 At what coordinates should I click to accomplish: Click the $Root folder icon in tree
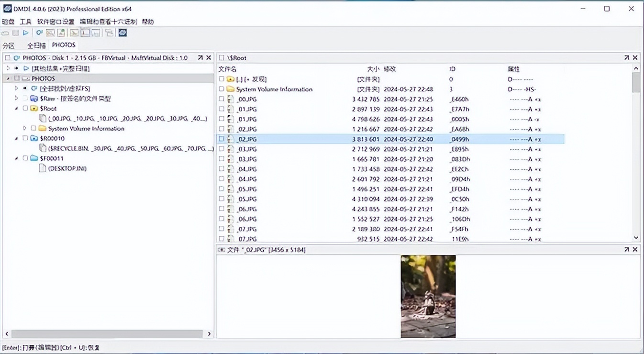[34, 109]
